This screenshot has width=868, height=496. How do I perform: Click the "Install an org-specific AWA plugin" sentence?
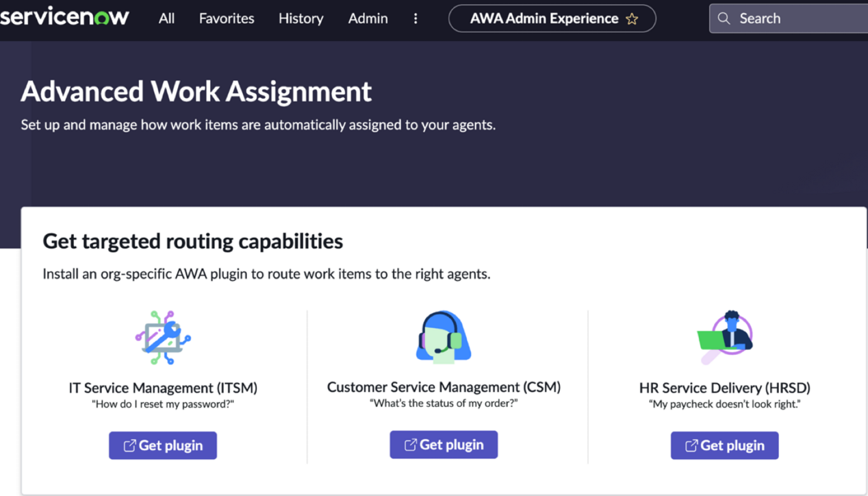tap(266, 274)
